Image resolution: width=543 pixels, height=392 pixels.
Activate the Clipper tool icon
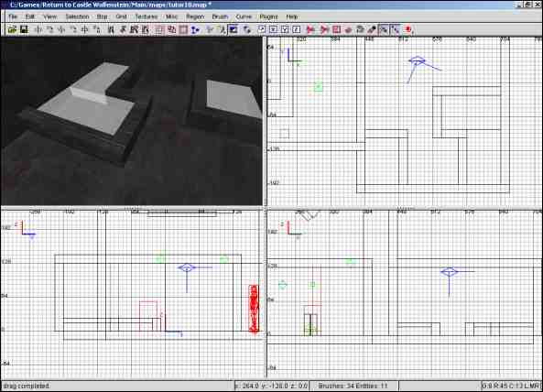click(x=195, y=30)
